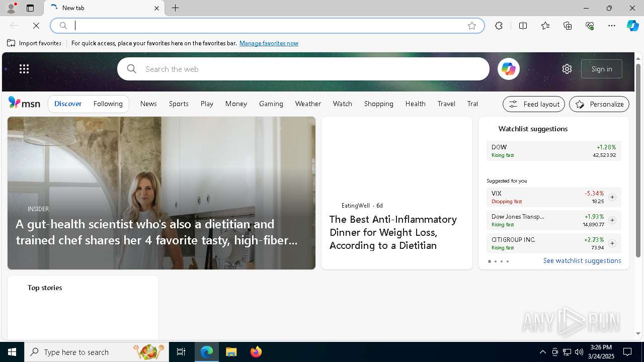This screenshot has height=362, width=644.
Task: Select the Discover tab
Action: pyautogui.click(x=68, y=104)
